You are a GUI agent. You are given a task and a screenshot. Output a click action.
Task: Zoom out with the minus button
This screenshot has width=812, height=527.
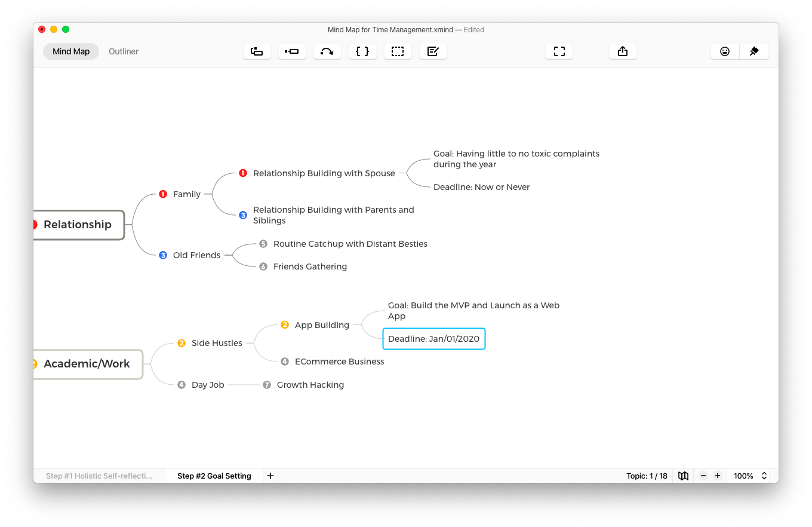point(703,476)
